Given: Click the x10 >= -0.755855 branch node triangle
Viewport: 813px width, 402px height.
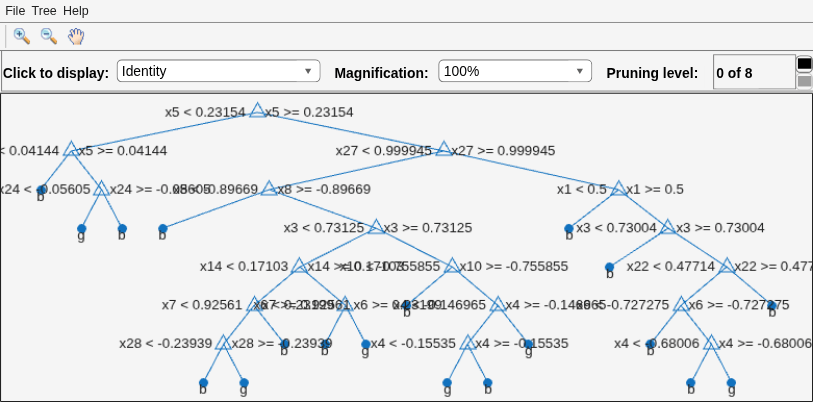Looking at the screenshot, I should [452, 266].
